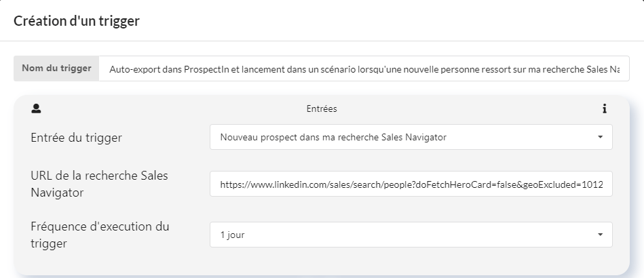644x278 pixels.
Task: Open the Entrée du trigger dropdown
Action: 411,137
